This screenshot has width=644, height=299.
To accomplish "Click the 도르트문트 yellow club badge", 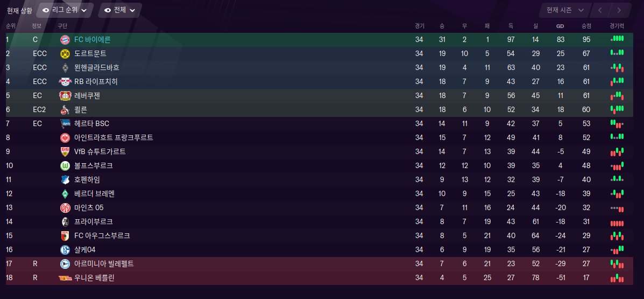I will (x=65, y=53).
